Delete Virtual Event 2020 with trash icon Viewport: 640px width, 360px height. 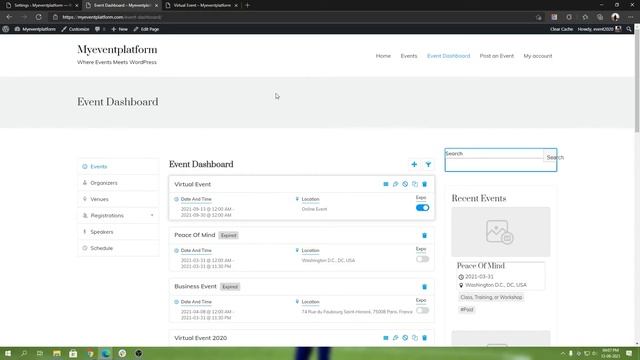(x=424, y=338)
